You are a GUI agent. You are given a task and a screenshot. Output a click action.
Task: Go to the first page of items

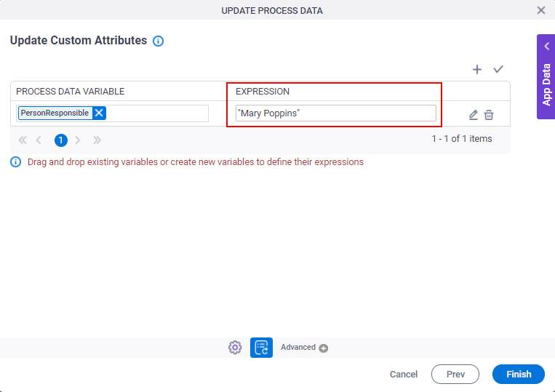coord(23,140)
